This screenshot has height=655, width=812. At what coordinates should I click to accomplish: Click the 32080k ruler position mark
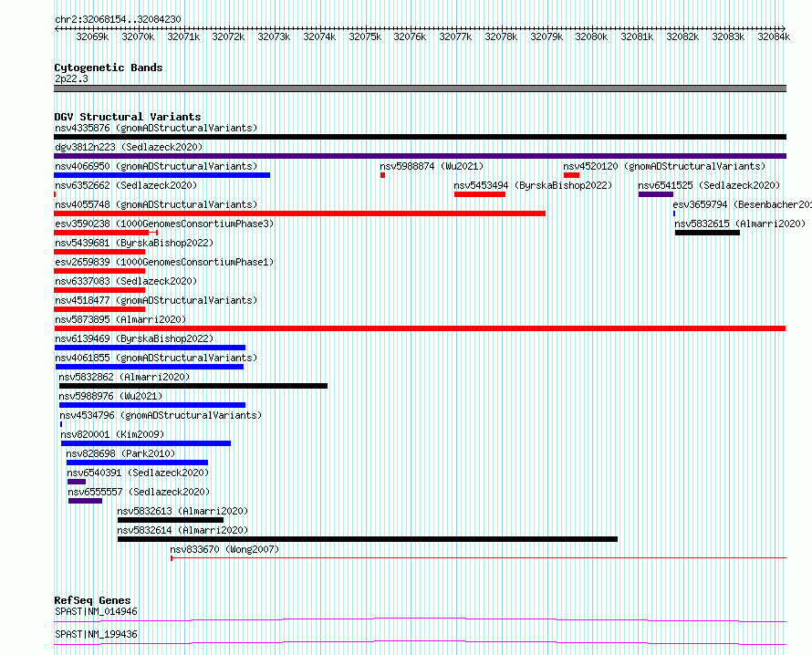[591, 36]
